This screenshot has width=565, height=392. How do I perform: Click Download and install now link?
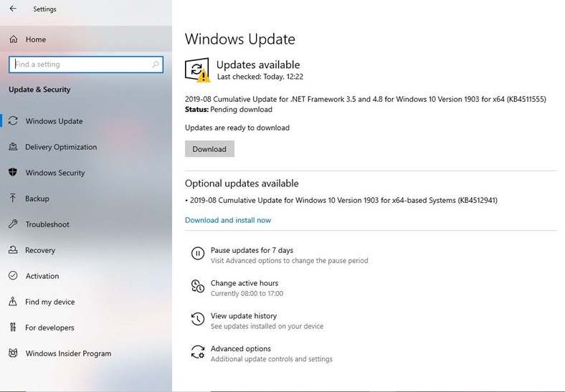point(228,220)
